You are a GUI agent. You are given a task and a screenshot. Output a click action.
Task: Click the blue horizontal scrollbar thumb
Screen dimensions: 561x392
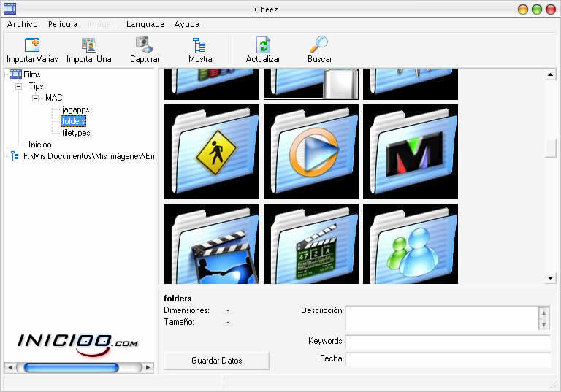click(71, 367)
